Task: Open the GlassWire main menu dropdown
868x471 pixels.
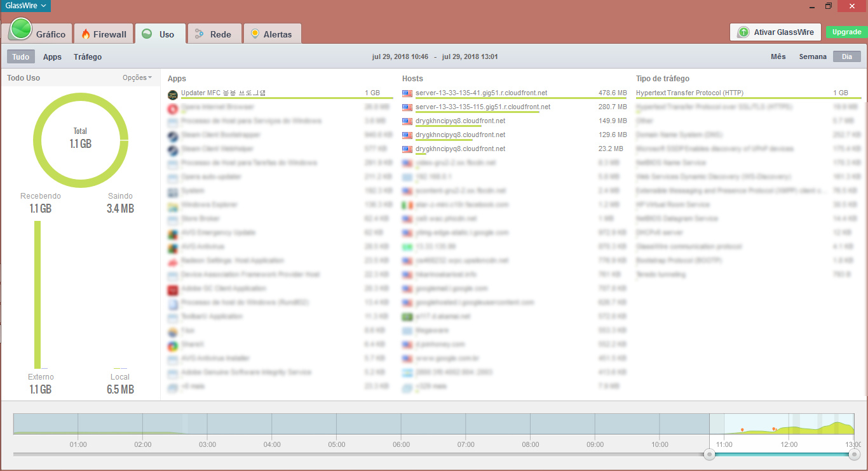Action: [25, 6]
